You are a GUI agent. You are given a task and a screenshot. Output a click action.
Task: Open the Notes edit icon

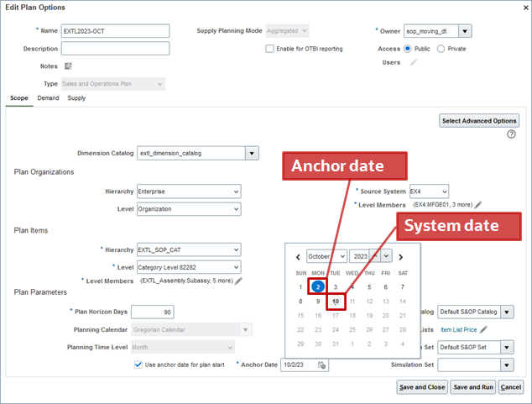point(68,66)
